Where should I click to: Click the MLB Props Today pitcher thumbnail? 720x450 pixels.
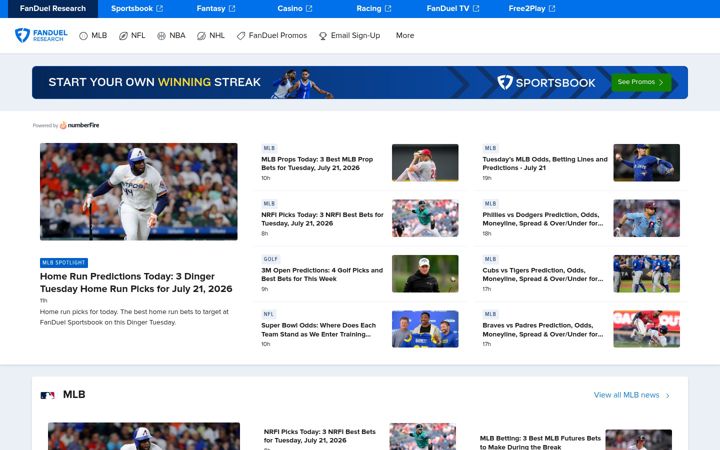(425, 163)
